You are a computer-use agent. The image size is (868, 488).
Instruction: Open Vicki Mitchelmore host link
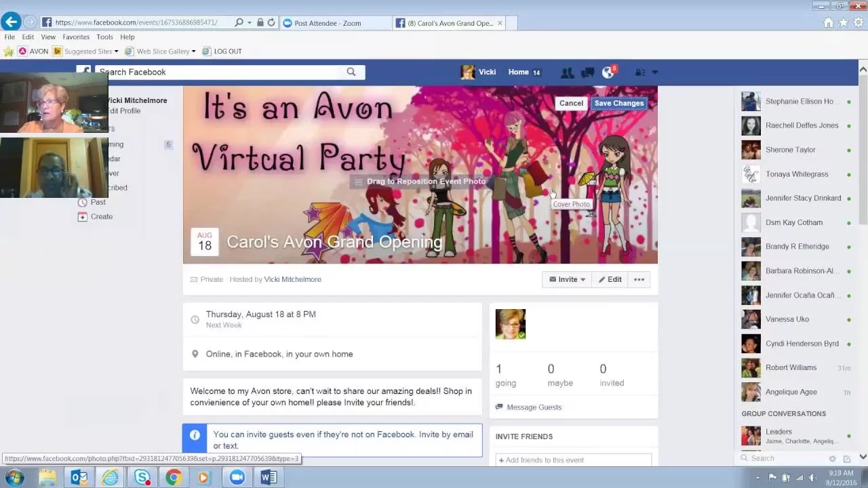tap(293, 279)
